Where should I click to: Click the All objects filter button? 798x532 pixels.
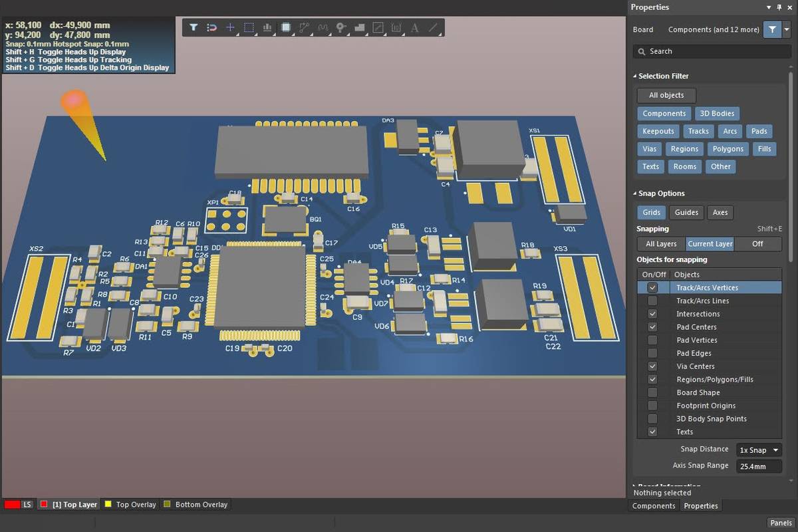pyautogui.click(x=666, y=96)
